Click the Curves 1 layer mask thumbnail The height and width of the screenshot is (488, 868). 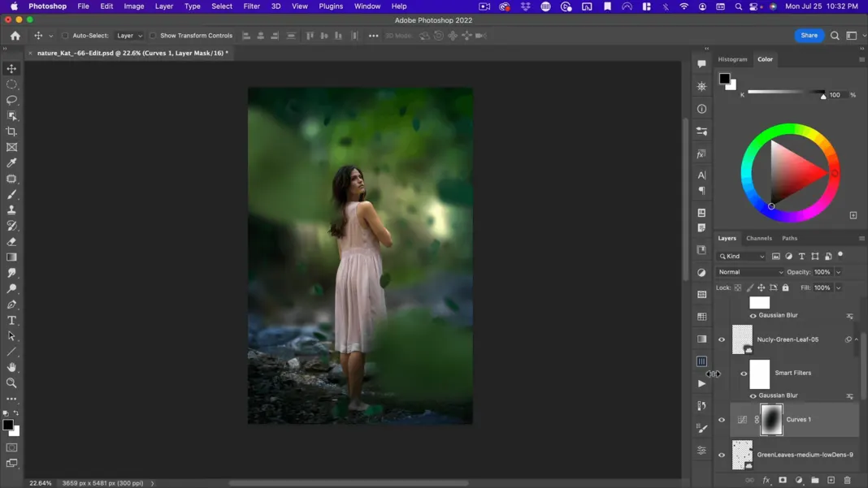771,420
